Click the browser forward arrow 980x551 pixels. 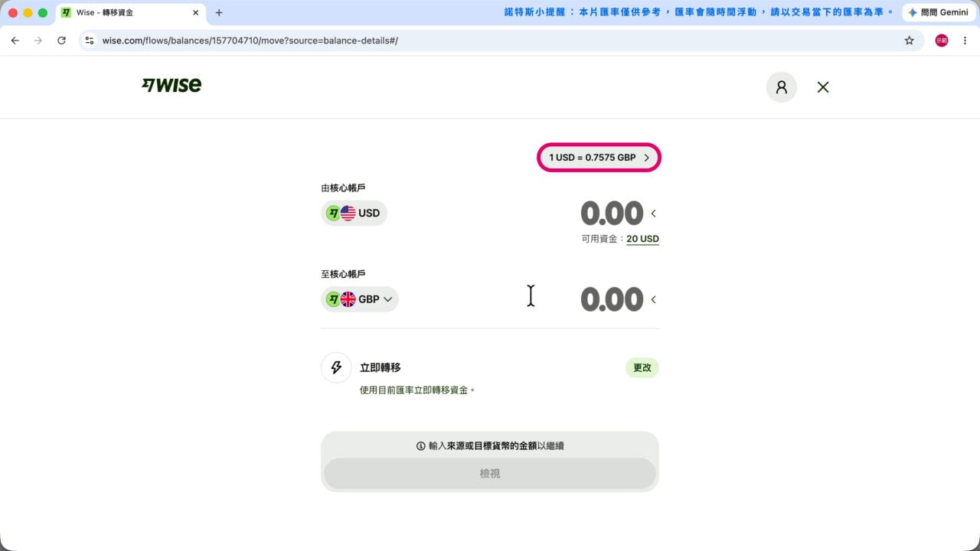tap(38, 41)
